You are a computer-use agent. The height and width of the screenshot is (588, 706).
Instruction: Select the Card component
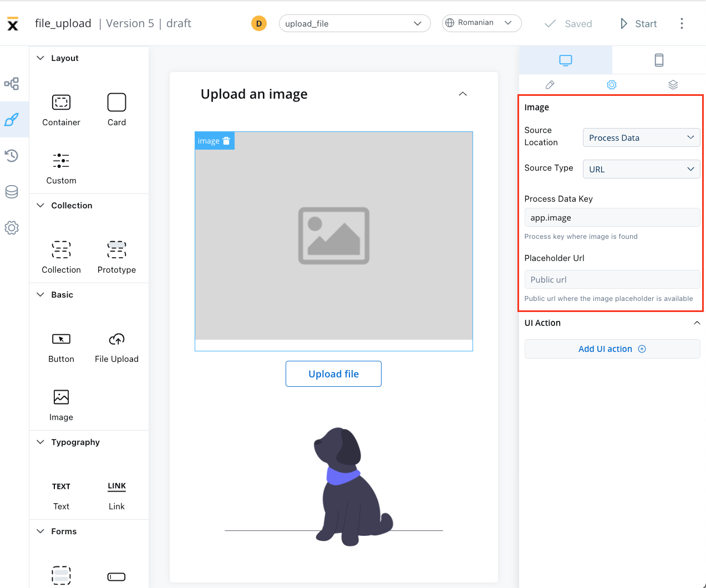[116, 110]
